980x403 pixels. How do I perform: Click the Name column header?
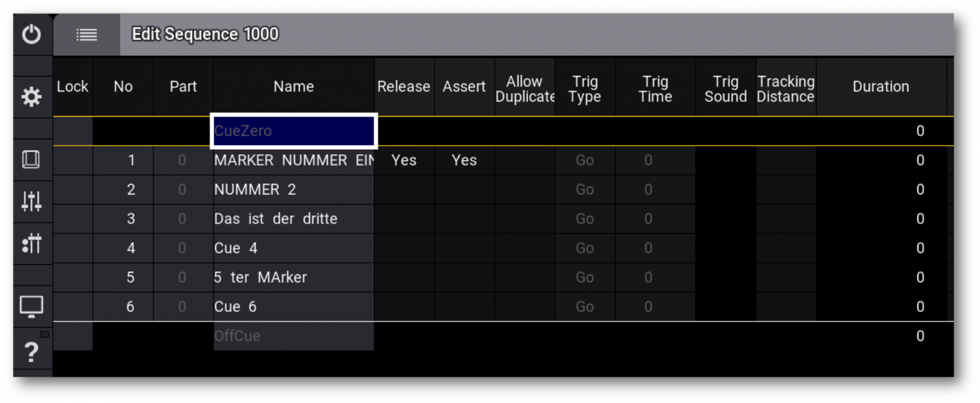293,87
